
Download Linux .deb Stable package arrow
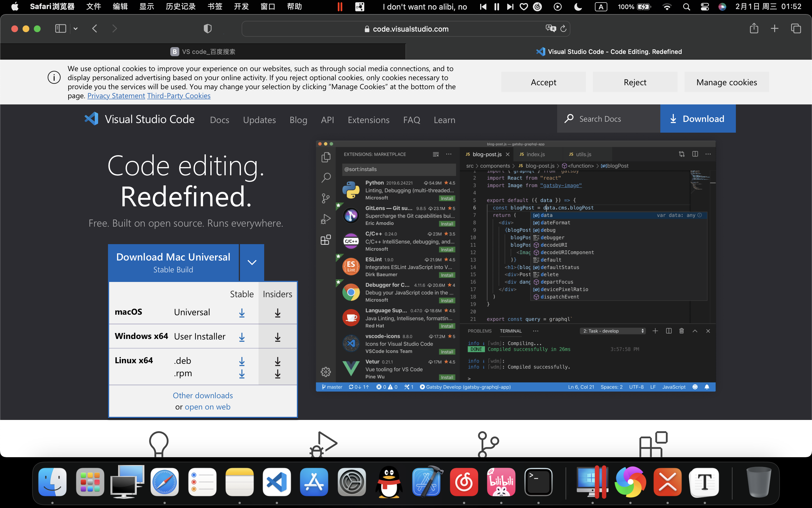[242, 361]
